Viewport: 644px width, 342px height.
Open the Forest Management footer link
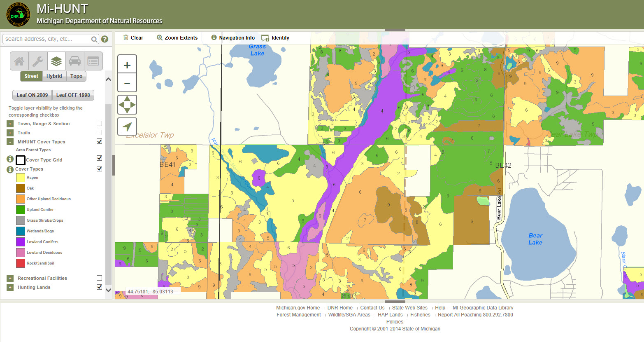click(x=298, y=315)
